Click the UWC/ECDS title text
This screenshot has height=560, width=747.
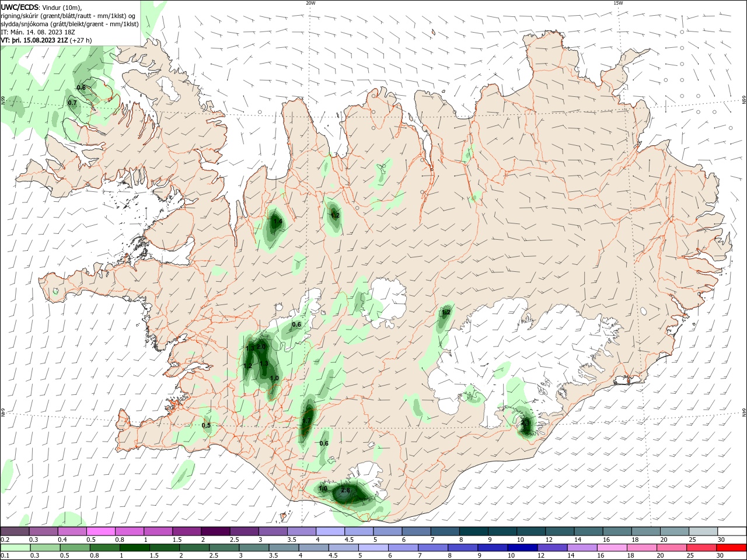click(20, 7)
